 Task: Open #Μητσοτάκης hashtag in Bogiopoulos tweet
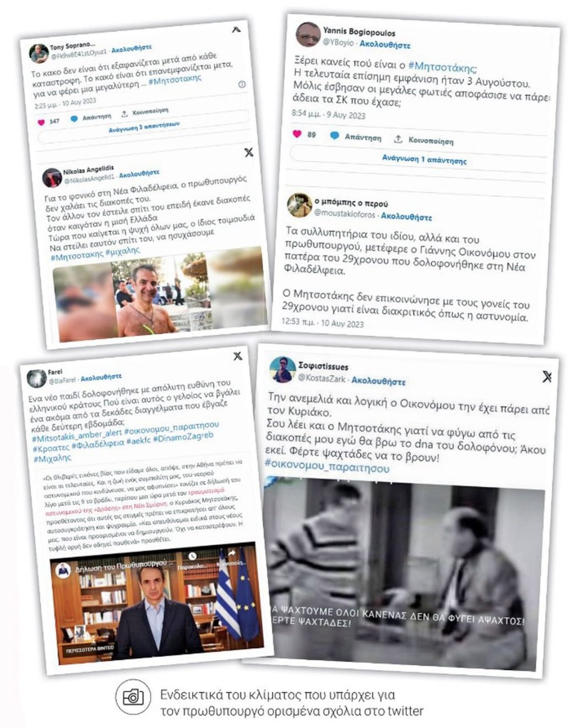tap(444, 67)
